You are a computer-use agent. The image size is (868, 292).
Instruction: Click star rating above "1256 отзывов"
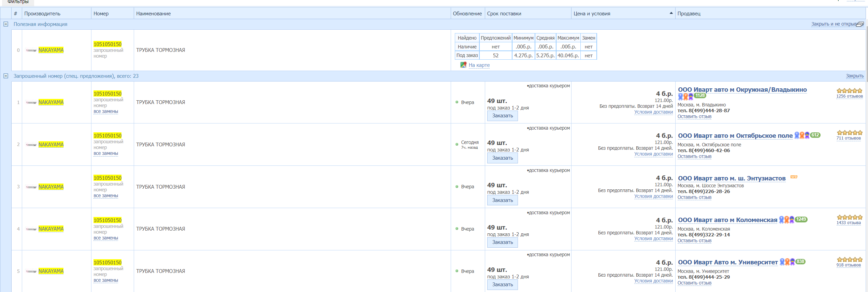pyautogui.click(x=850, y=91)
